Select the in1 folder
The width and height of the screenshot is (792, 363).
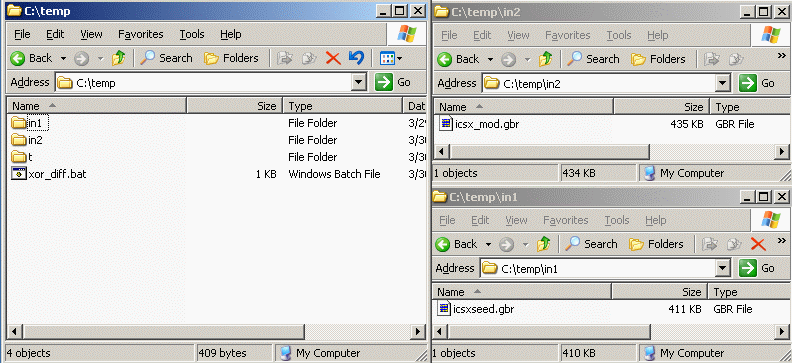pyautogui.click(x=30, y=123)
